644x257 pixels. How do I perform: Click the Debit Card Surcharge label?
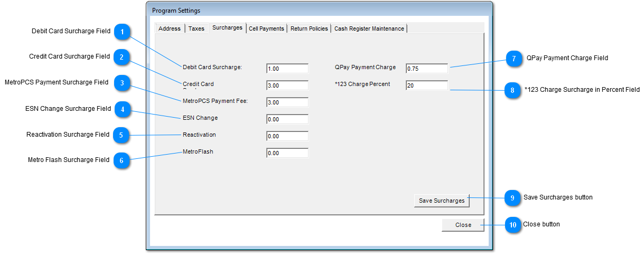[212, 67]
